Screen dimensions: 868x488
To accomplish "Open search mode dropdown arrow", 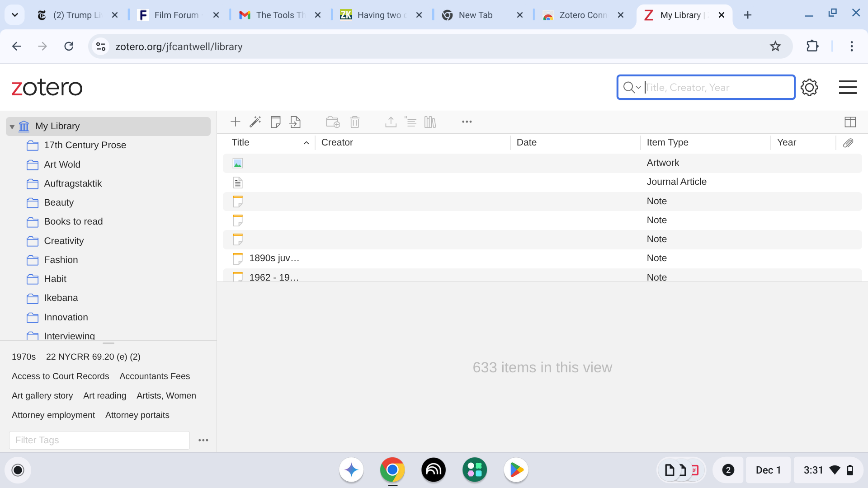I will [x=638, y=88].
